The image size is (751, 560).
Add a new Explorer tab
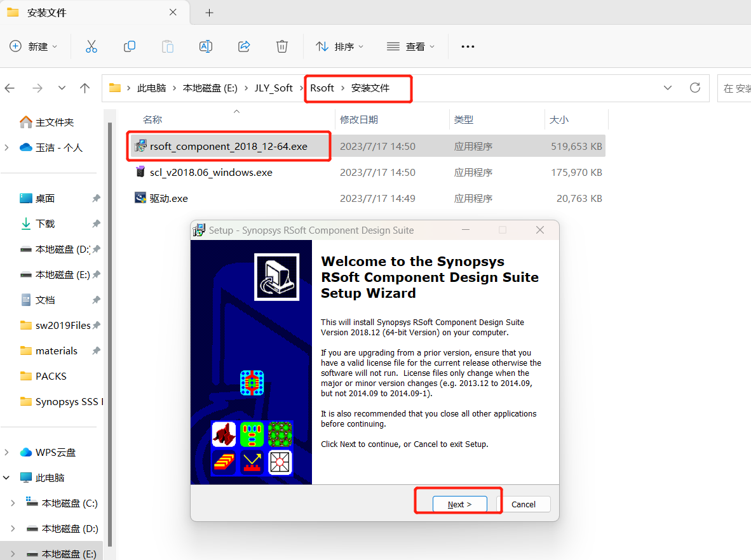pos(209,13)
